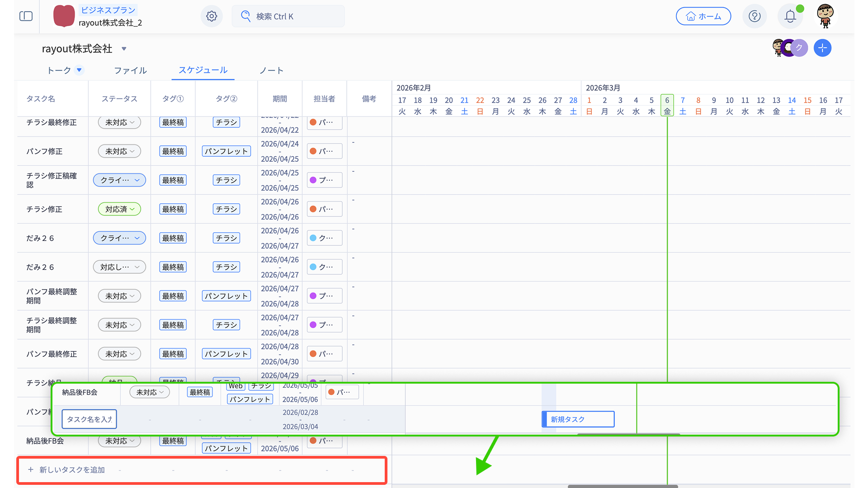The height and width of the screenshot is (488, 868).
Task: Open user profile avatar at top right
Action: click(826, 16)
